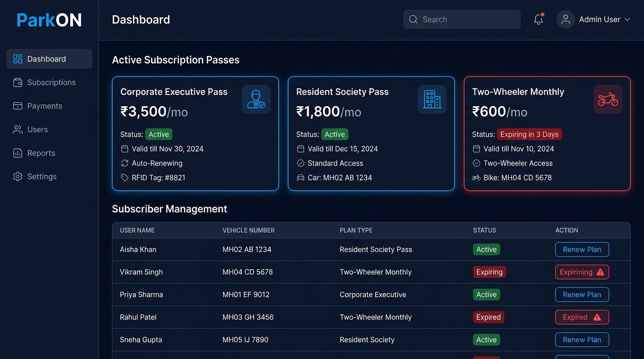Click the PLAN TYPE column header
The height and width of the screenshot is (359, 644).
tap(356, 230)
